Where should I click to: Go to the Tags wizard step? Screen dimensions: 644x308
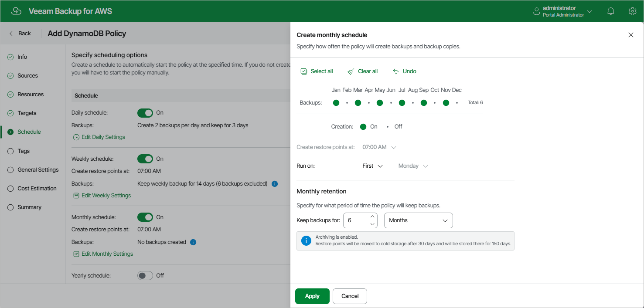24,151
